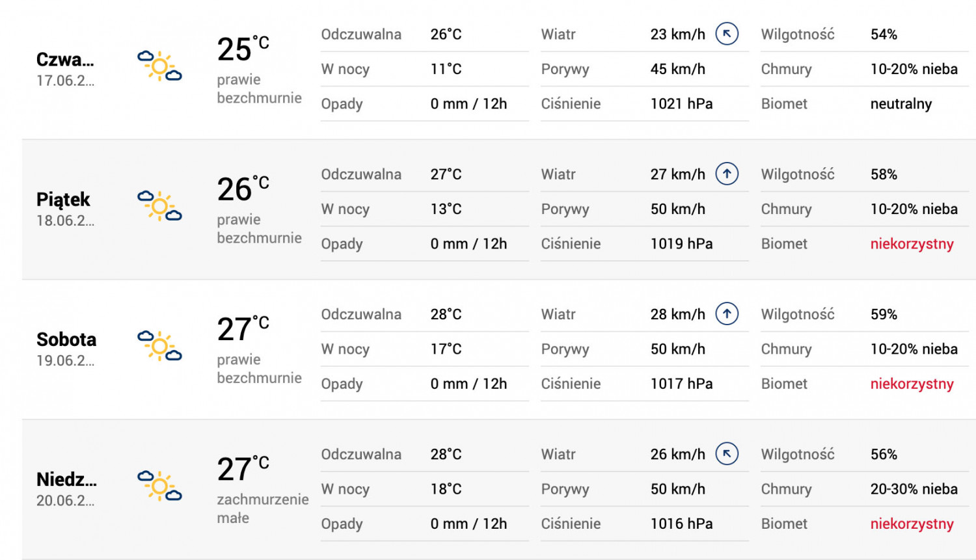Open the Piątek 18.06 forecast row

coord(499,209)
